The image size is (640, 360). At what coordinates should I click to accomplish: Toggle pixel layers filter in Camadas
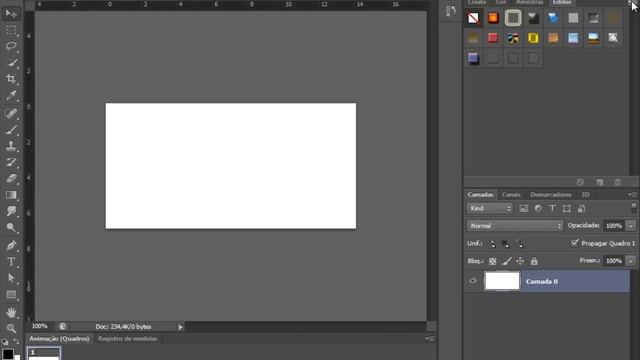pos(524,209)
